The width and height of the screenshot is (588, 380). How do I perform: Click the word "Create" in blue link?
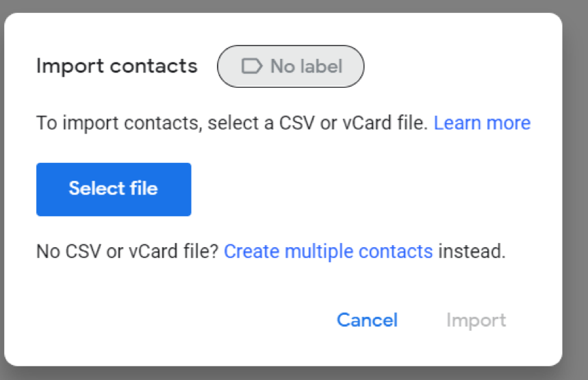[x=252, y=251]
